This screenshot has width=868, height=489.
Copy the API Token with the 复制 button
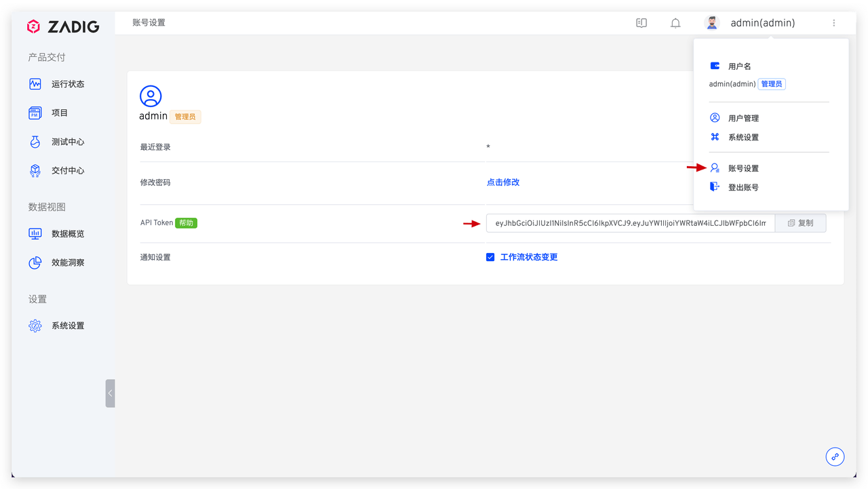click(x=801, y=222)
